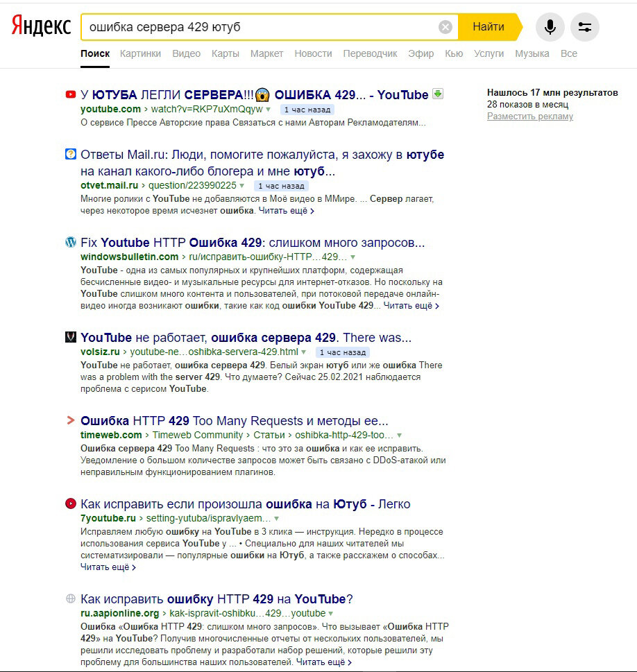Screen dimensions: 637x672
Task: Click the green download icon beside the YouTube result title
Action: pos(438,94)
